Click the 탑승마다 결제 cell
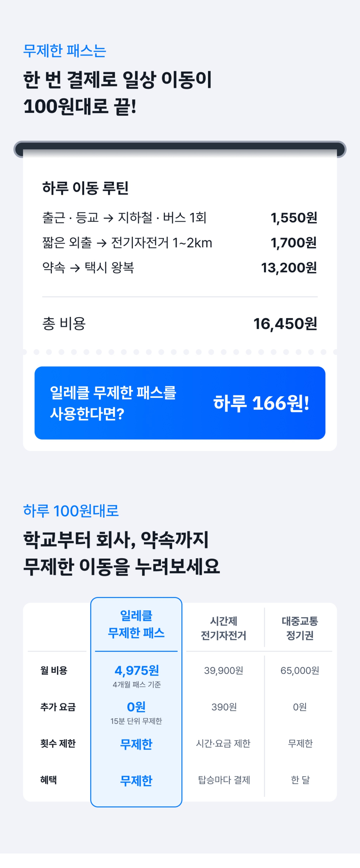The width and height of the screenshot is (360, 868). (x=224, y=780)
